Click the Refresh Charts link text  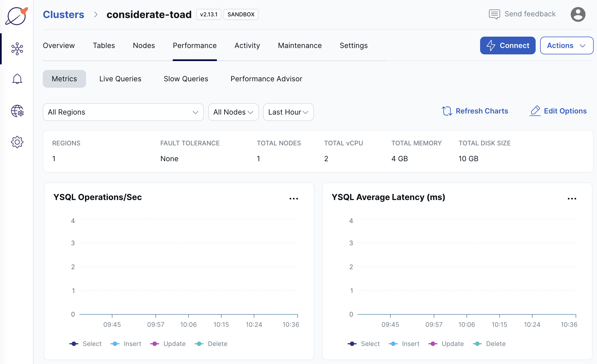[x=482, y=111]
